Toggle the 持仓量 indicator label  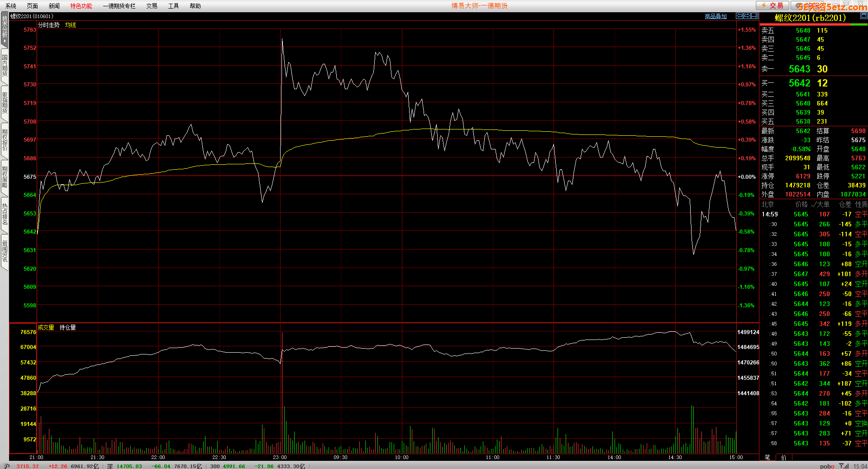point(67,327)
